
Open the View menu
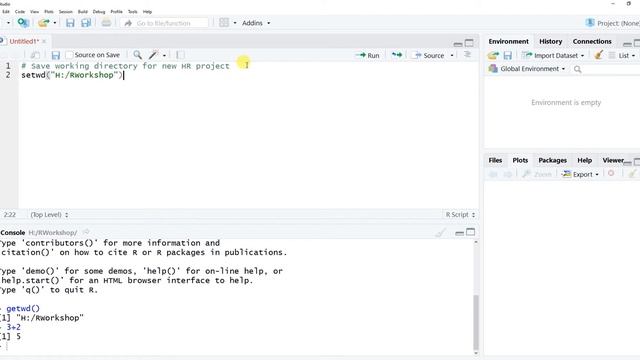click(34, 11)
